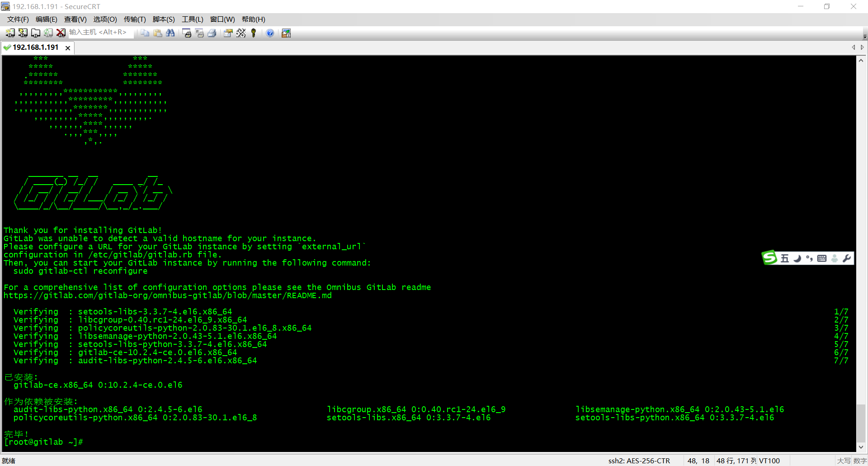Open the 窗口(W) menu
Viewport: 868px width, 466px height.
pos(222,19)
